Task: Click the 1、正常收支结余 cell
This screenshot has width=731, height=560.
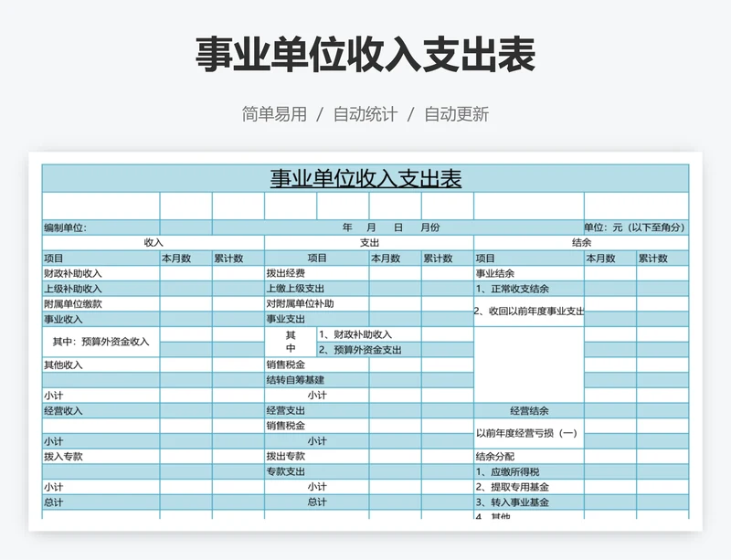Action: (x=529, y=289)
